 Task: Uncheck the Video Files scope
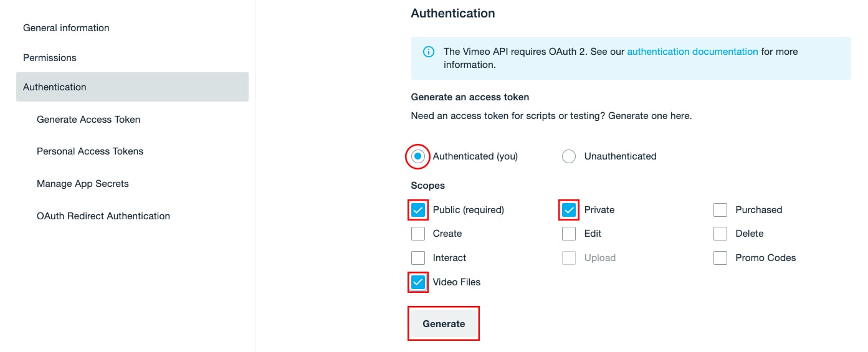point(418,282)
